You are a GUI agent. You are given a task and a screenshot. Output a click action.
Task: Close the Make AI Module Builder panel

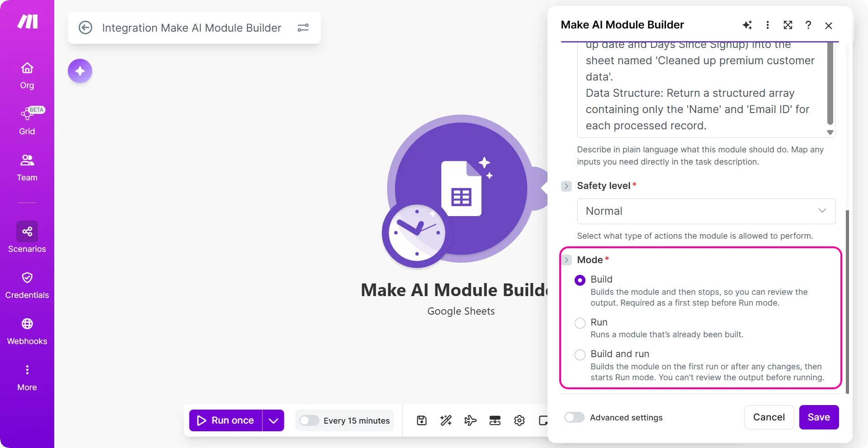point(829,26)
